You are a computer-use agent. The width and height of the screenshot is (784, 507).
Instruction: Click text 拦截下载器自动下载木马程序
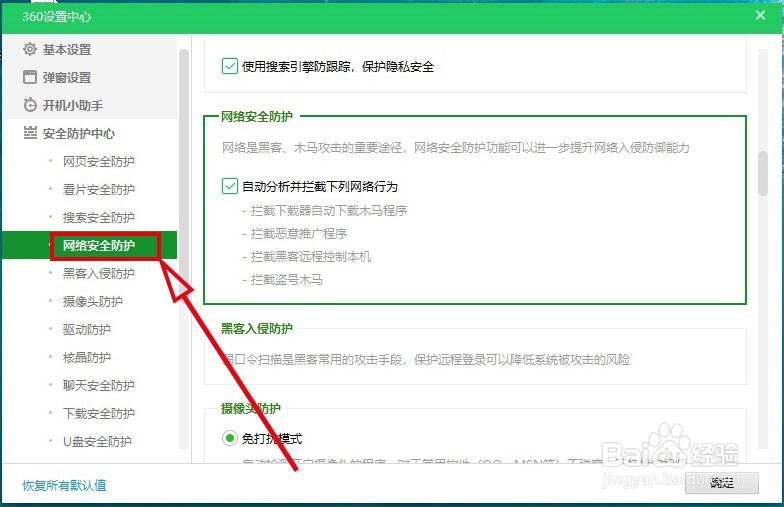pyautogui.click(x=329, y=210)
